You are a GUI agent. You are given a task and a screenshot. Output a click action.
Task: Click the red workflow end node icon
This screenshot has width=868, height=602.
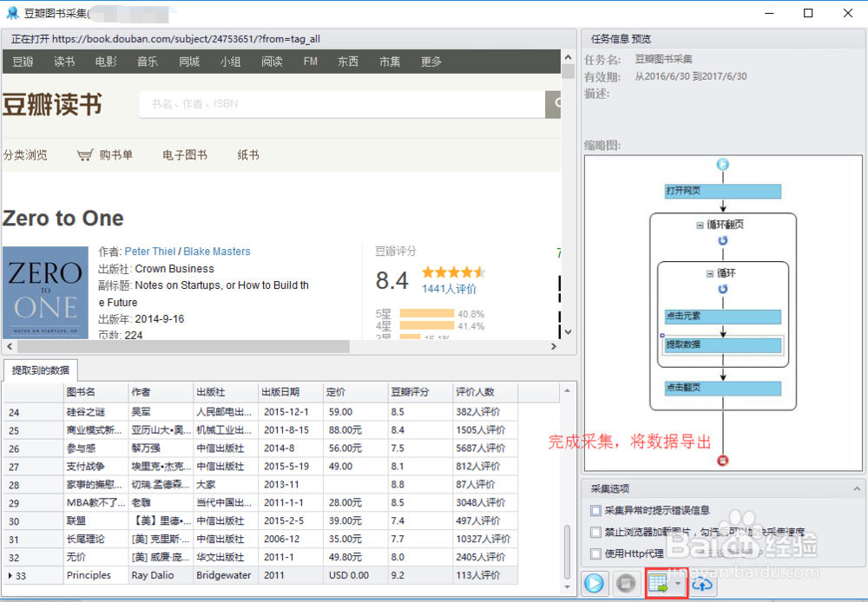tap(722, 461)
